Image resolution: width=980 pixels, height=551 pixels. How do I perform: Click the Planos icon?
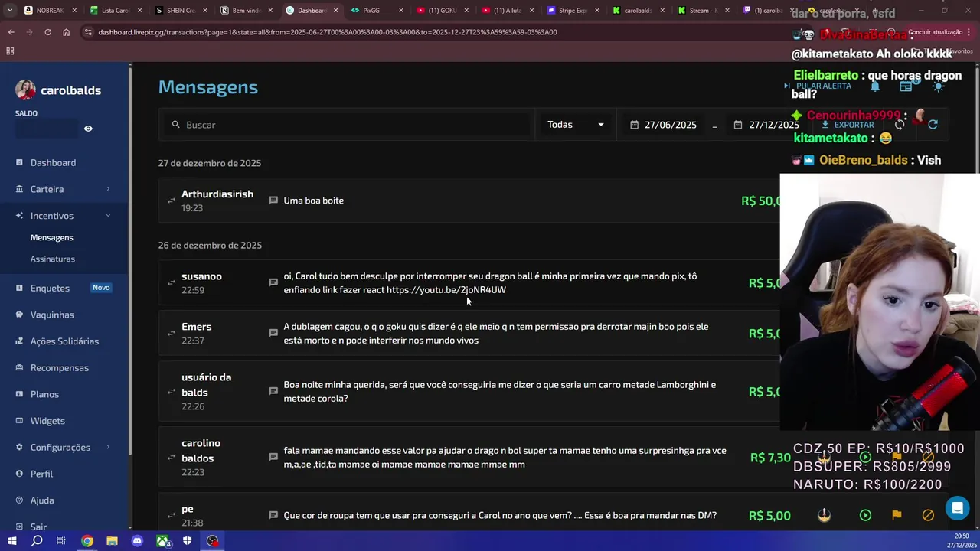[19, 394]
